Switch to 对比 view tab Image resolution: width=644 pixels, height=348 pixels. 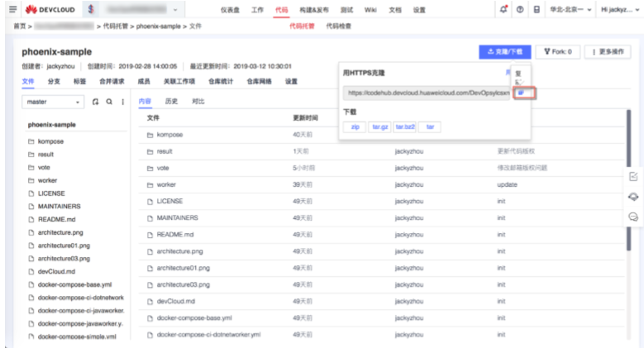[x=198, y=101]
